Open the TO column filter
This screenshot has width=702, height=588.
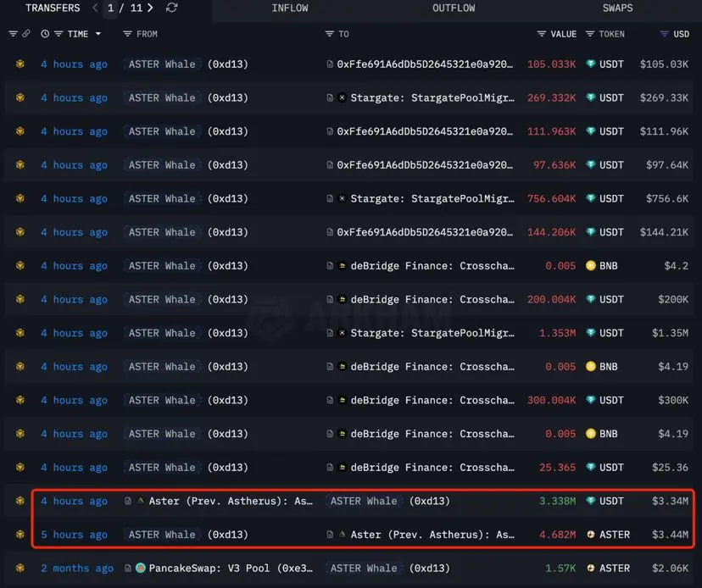click(x=330, y=34)
